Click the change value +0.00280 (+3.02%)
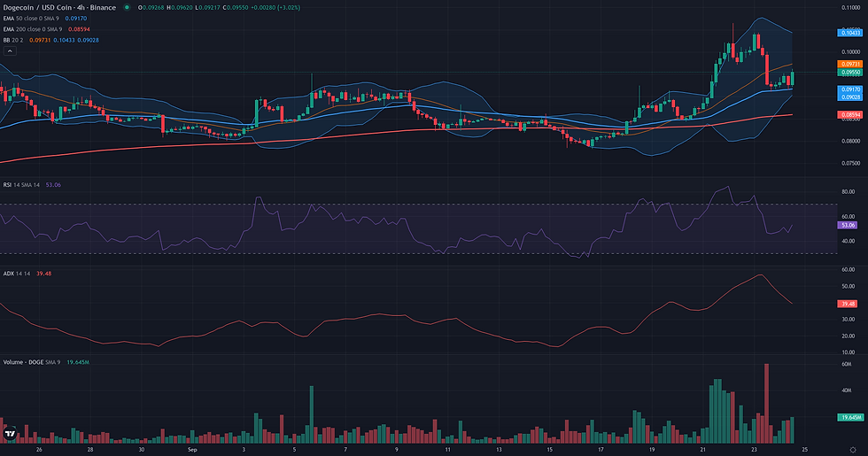 pyautogui.click(x=275, y=8)
